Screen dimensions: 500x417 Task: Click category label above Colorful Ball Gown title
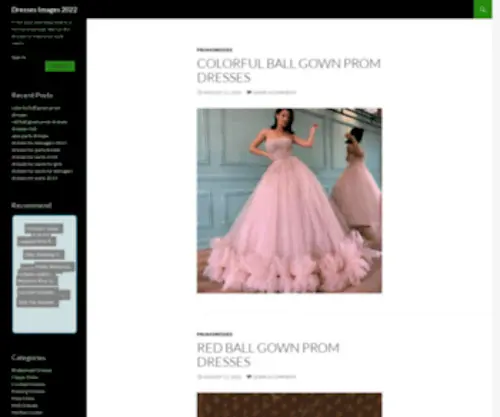click(214, 50)
